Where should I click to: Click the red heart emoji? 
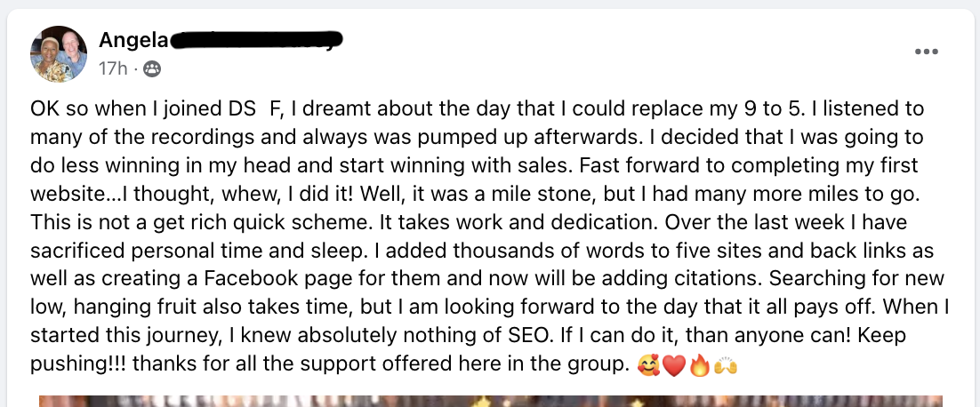click(674, 366)
